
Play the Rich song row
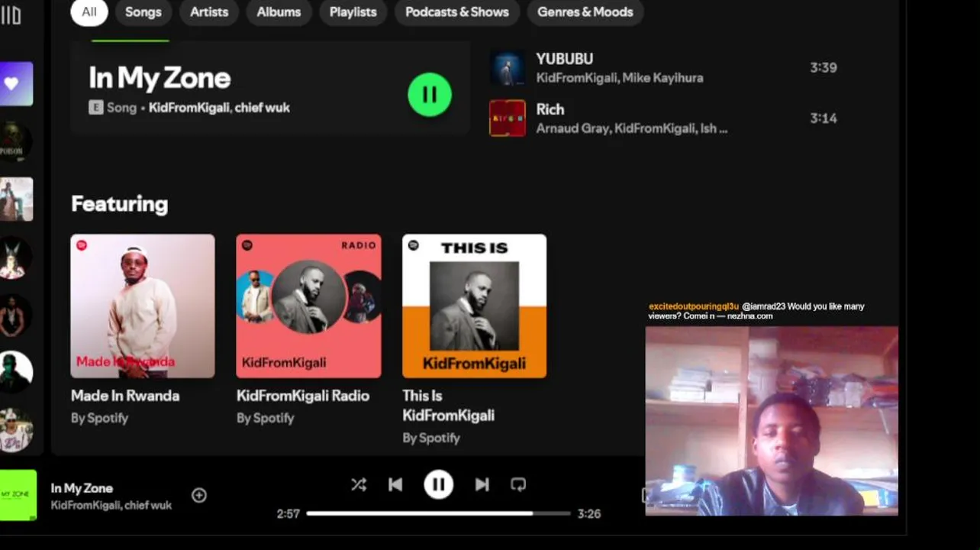[664, 118]
